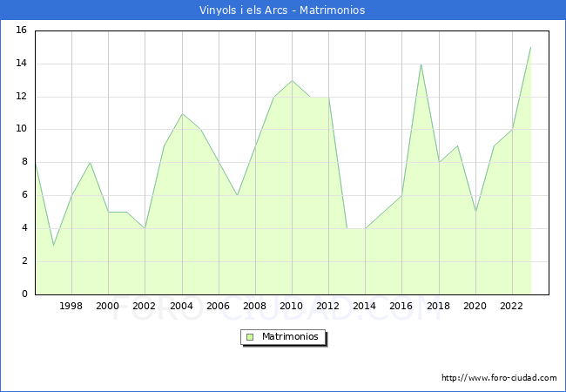Click the 2022 x-axis label
Screen dimensions: 566x392
coord(511,307)
